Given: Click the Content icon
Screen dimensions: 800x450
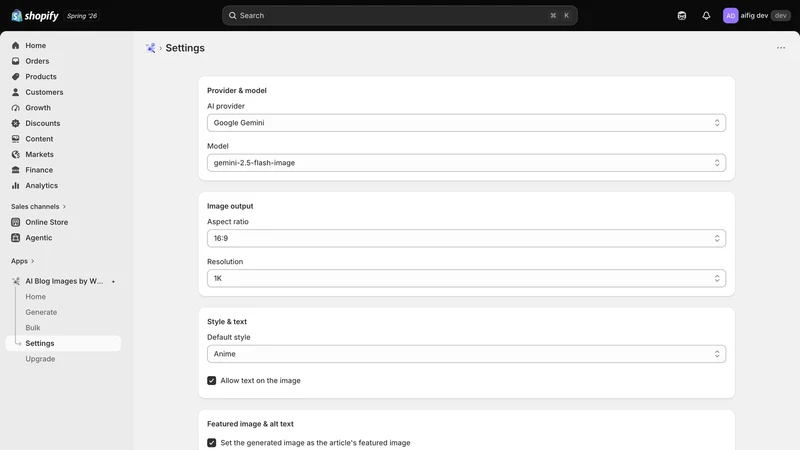Looking at the screenshot, I should pos(15,139).
